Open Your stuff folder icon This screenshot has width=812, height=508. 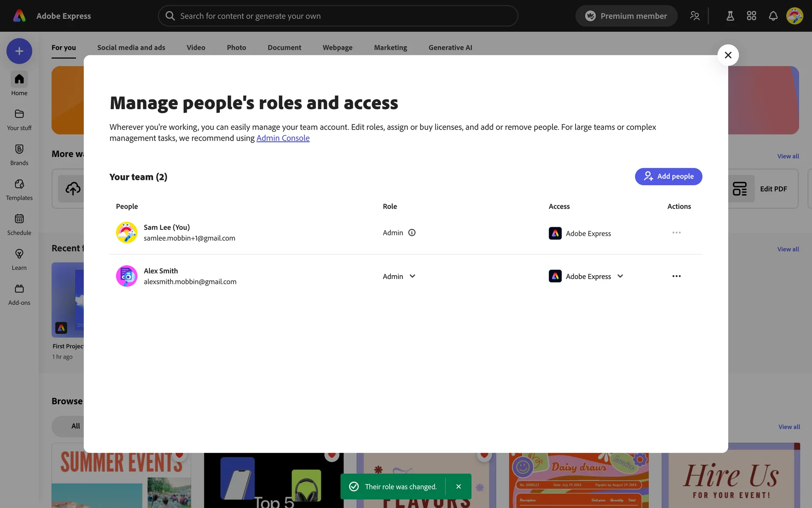(19, 114)
